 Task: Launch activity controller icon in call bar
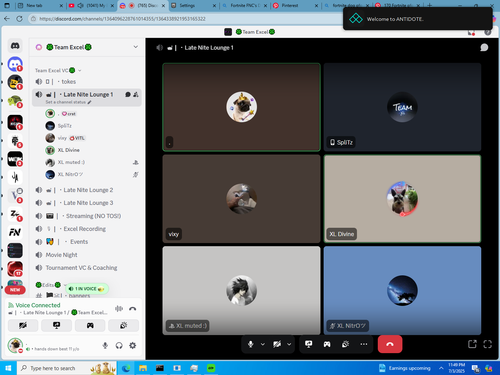pyautogui.click(x=327, y=344)
